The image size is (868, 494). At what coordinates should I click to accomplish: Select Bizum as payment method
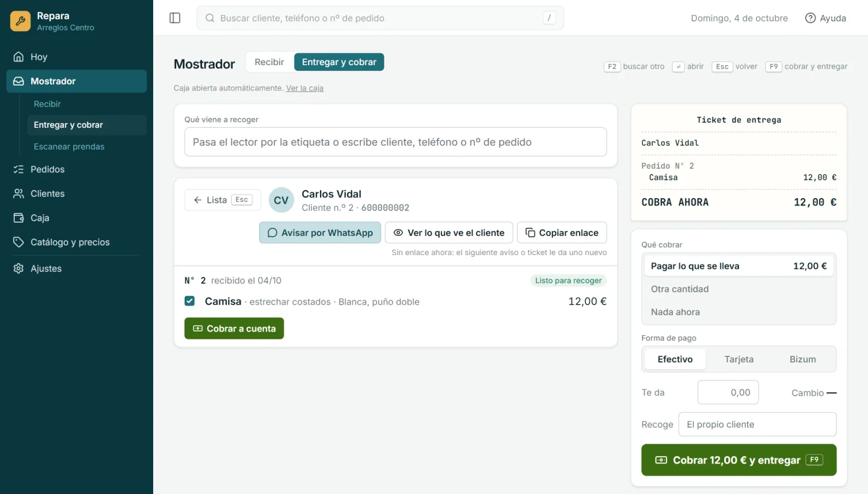pyautogui.click(x=802, y=359)
